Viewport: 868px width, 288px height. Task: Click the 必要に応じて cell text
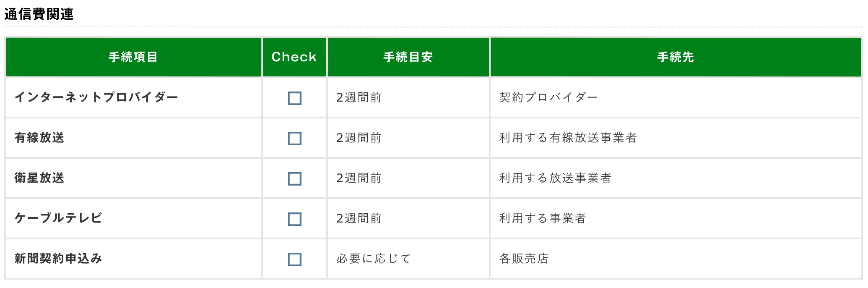point(374,259)
